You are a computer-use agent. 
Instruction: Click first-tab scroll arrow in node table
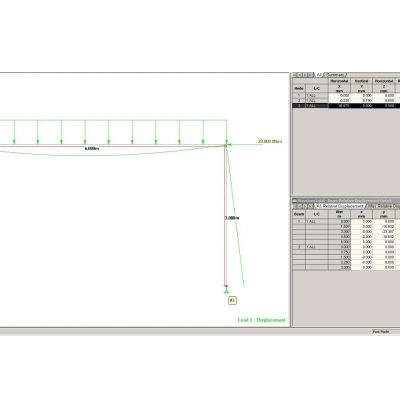tap(295, 75)
